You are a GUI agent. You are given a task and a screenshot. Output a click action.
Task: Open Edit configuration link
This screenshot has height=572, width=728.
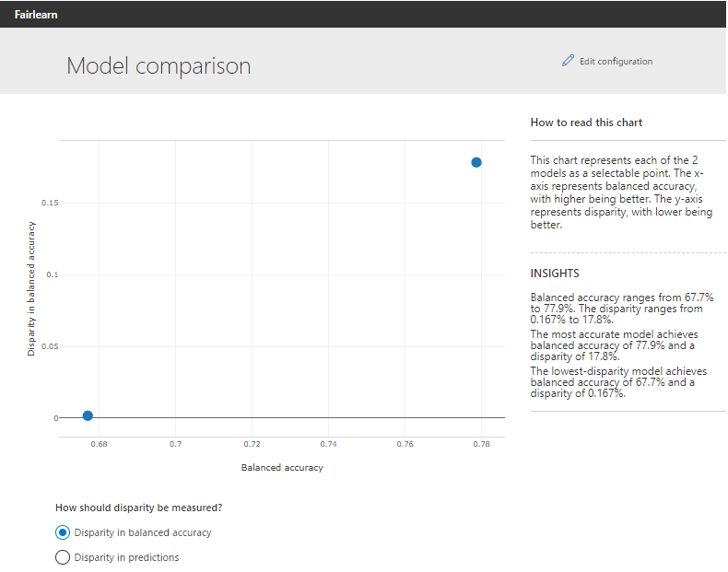[616, 61]
